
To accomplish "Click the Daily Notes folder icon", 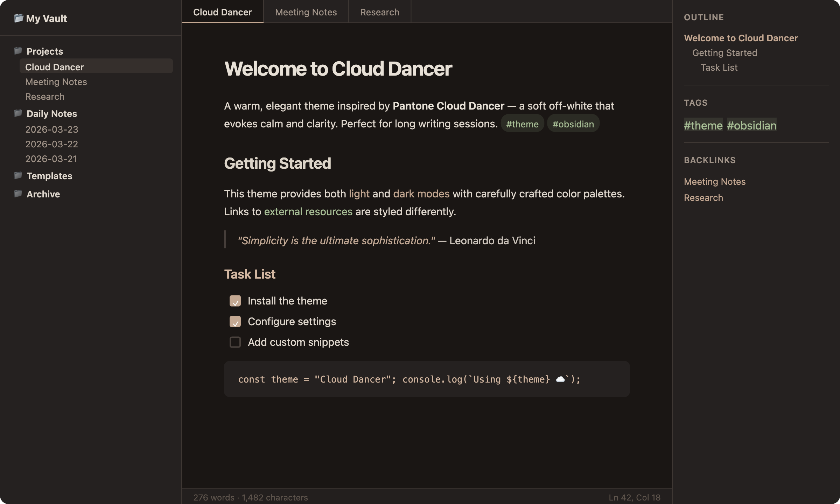I will pos(18,113).
